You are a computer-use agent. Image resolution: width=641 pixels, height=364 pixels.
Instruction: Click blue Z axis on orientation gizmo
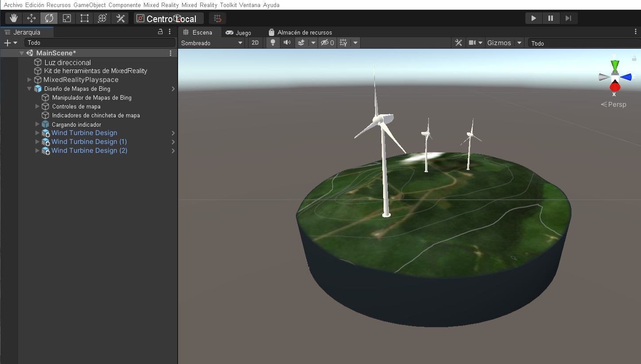pyautogui.click(x=626, y=77)
